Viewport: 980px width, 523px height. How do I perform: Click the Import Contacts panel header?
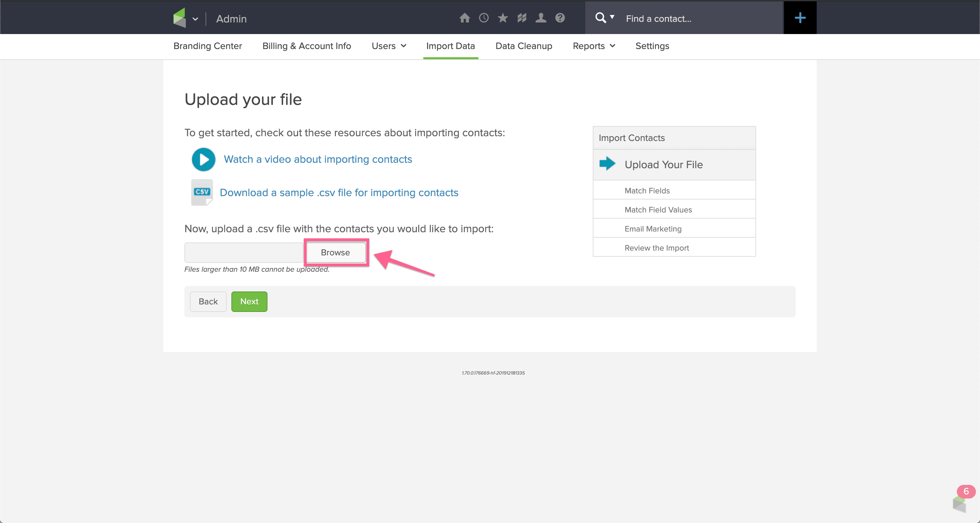674,138
